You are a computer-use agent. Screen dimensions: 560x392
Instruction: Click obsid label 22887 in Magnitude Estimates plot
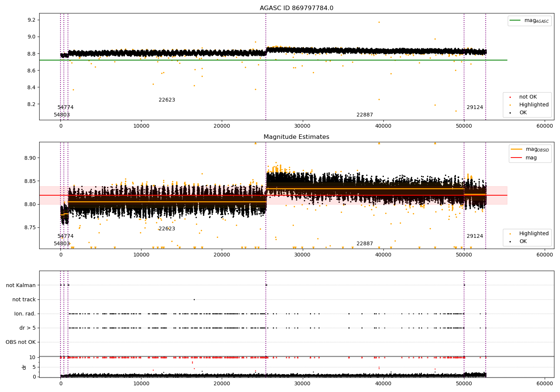[365, 244]
